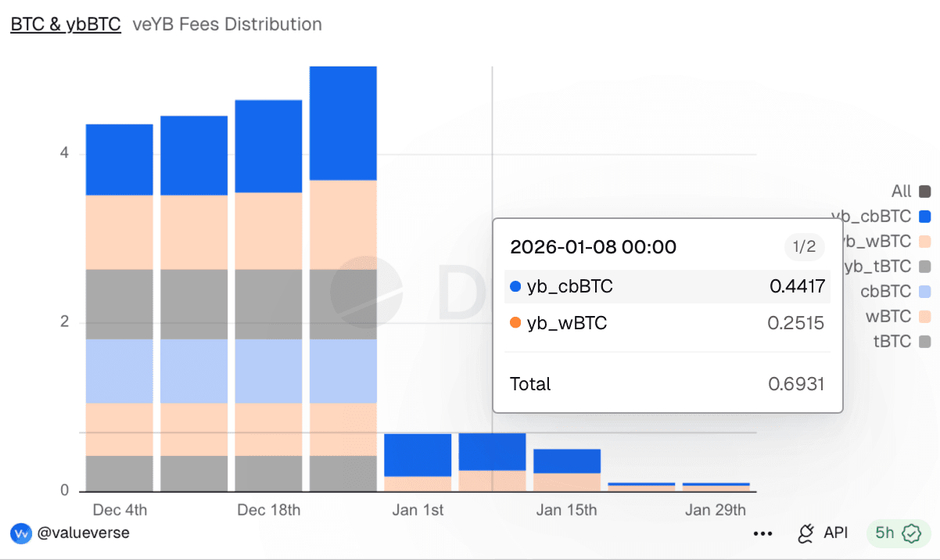The width and height of the screenshot is (940, 560).
Task: Click the API plug icon
Action: point(805,533)
